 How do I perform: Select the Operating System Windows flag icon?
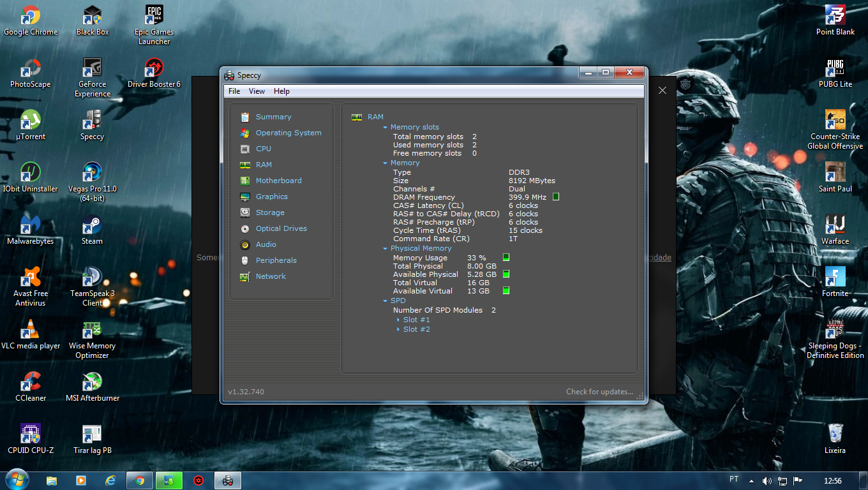click(x=245, y=133)
